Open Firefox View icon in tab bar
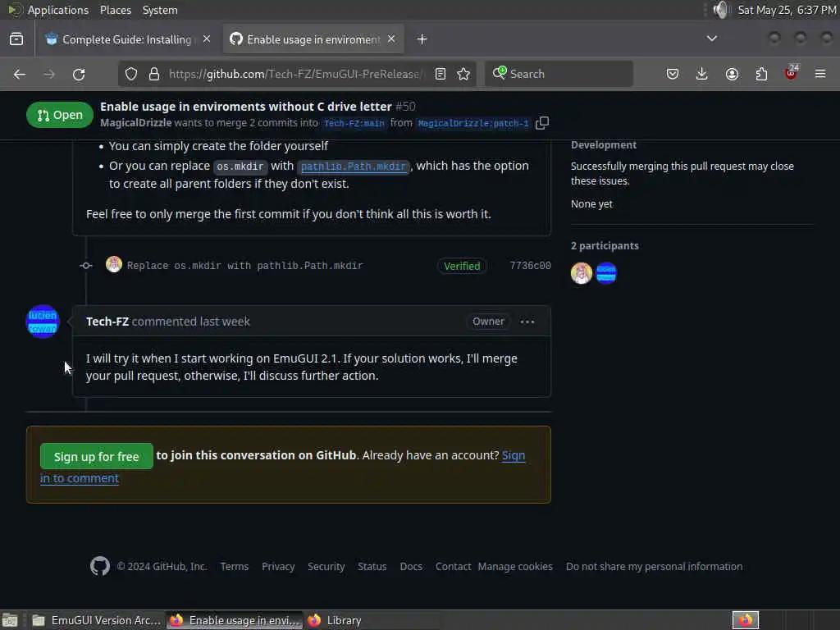Viewport: 840px width, 630px height. pyautogui.click(x=16, y=39)
